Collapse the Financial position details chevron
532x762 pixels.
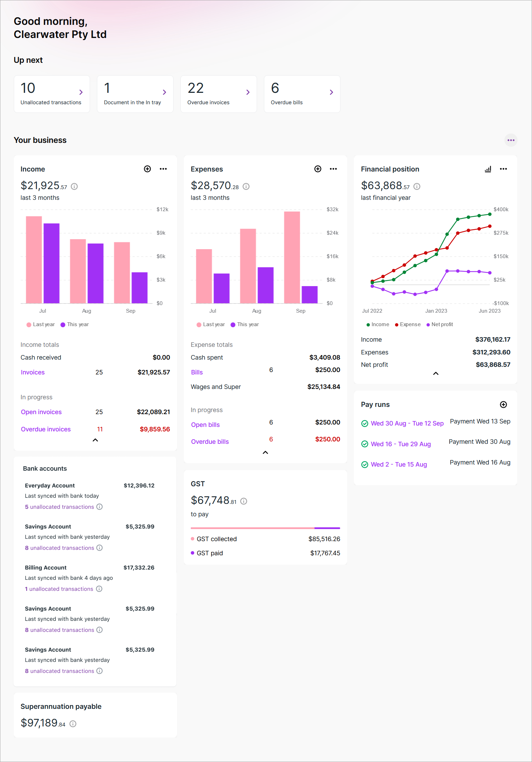pyautogui.click(x=436, y=373)
